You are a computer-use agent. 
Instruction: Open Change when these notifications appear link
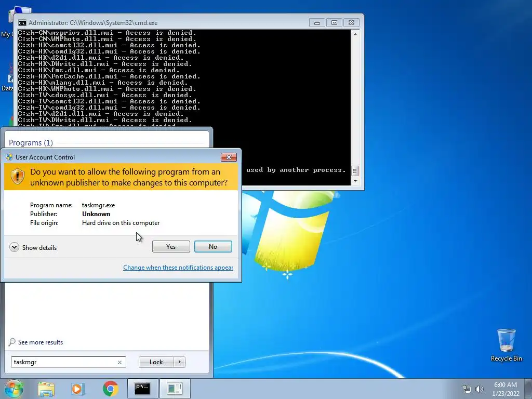(178, 268)
